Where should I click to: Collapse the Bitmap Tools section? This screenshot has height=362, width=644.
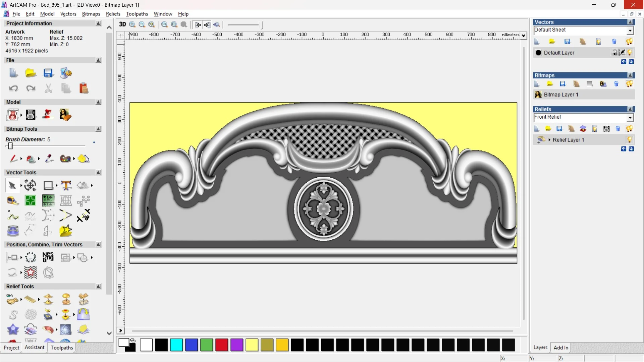(x=98, y=129)
